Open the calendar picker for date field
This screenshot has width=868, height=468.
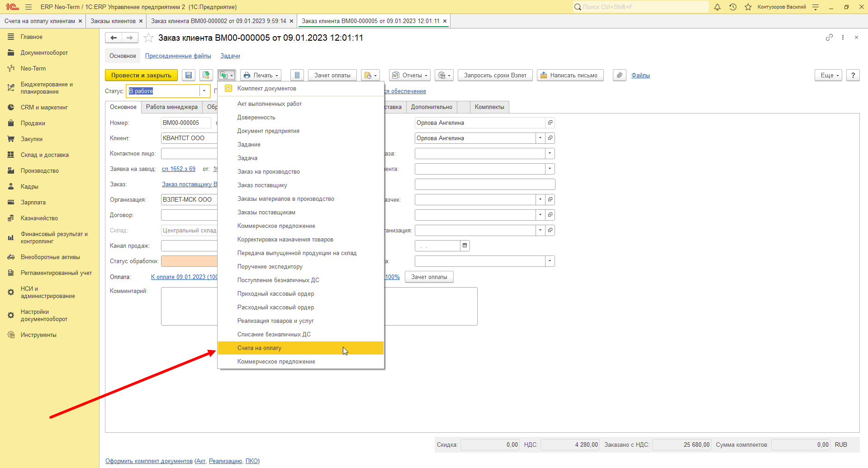(465, 246)
